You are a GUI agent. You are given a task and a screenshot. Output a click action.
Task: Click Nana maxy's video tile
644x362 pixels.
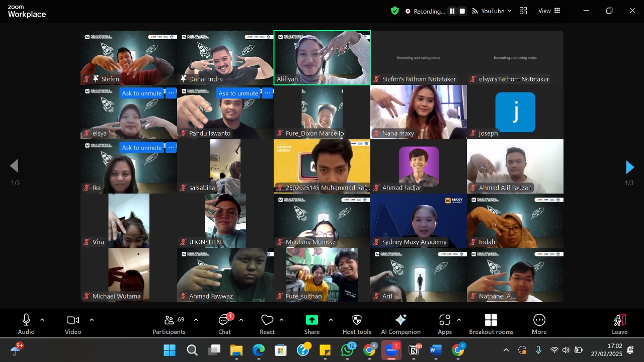pos(419,112)
